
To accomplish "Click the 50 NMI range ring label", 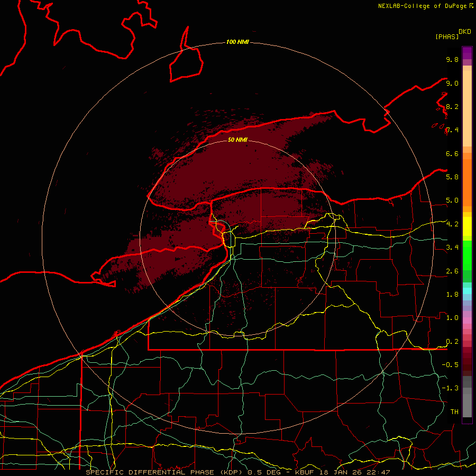I will [x=237, y=140].
